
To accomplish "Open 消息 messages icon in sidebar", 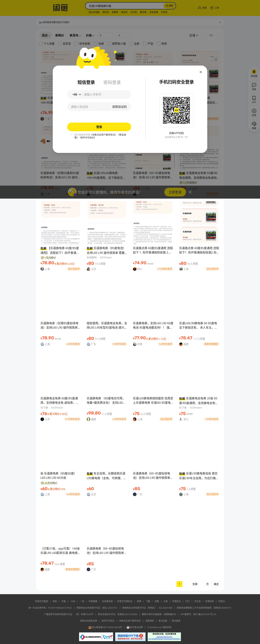I will coord(254,86).
